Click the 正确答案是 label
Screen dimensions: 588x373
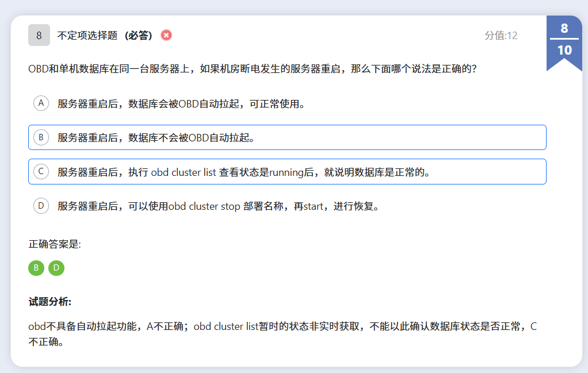pos(55,244)
